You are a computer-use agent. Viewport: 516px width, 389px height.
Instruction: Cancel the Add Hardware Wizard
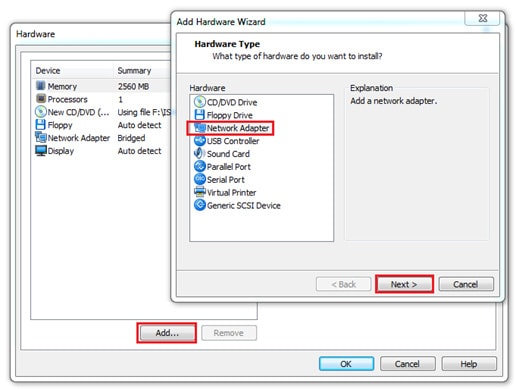tap(466, 284)
